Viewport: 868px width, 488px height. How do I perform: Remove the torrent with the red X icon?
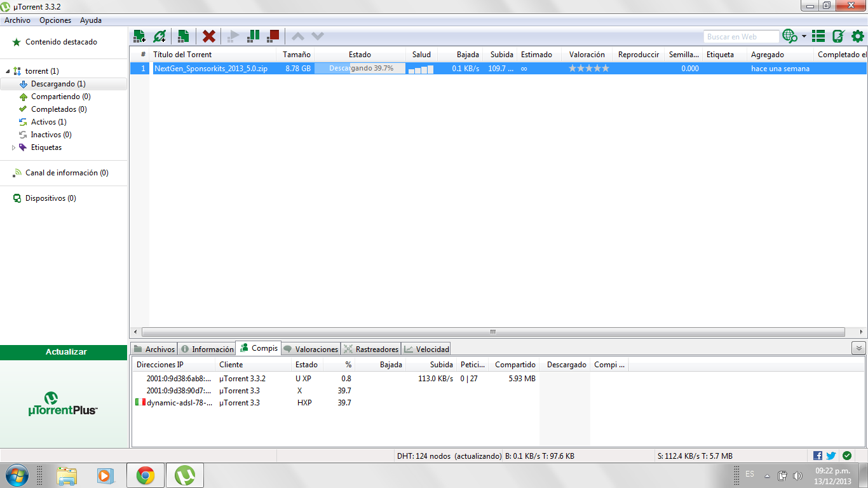point(208,36)
